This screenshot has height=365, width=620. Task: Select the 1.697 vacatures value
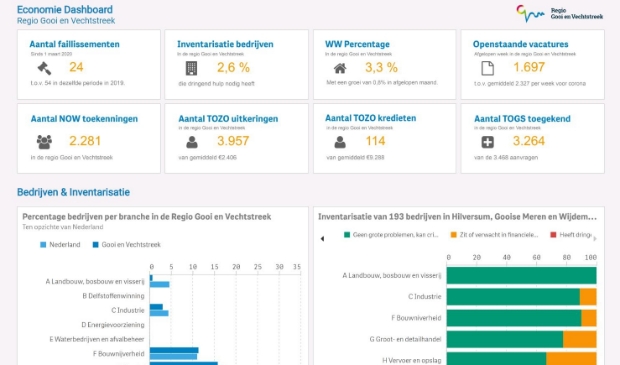(529, 67)
